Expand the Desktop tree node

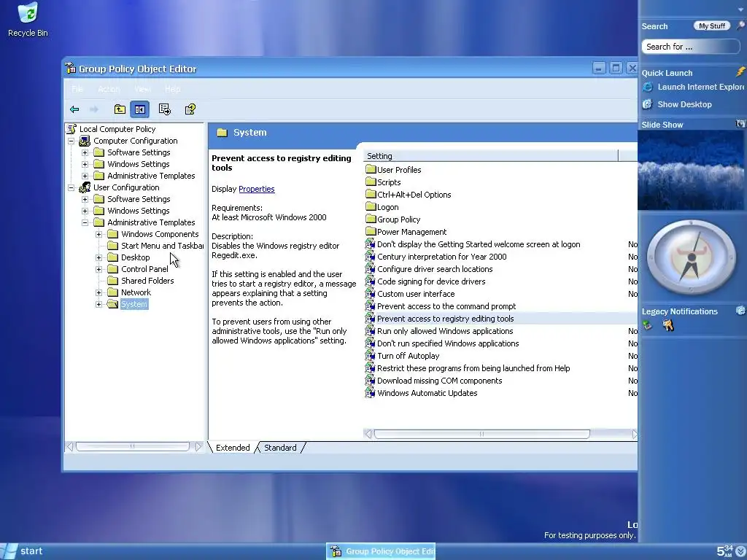point(98,257)
